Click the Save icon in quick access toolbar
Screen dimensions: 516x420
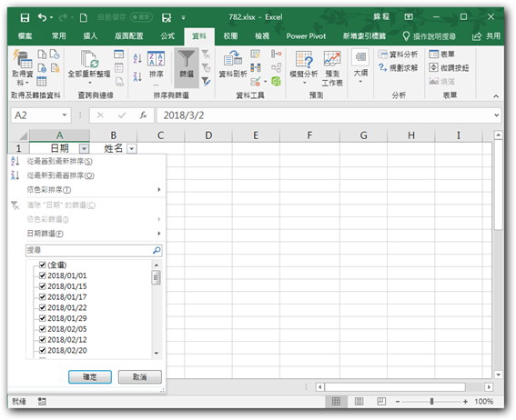click(25, 17)
